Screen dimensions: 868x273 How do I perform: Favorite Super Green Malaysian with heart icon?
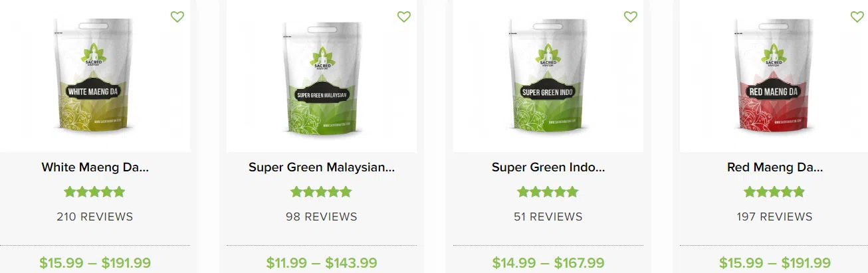[x=403, y=17]
